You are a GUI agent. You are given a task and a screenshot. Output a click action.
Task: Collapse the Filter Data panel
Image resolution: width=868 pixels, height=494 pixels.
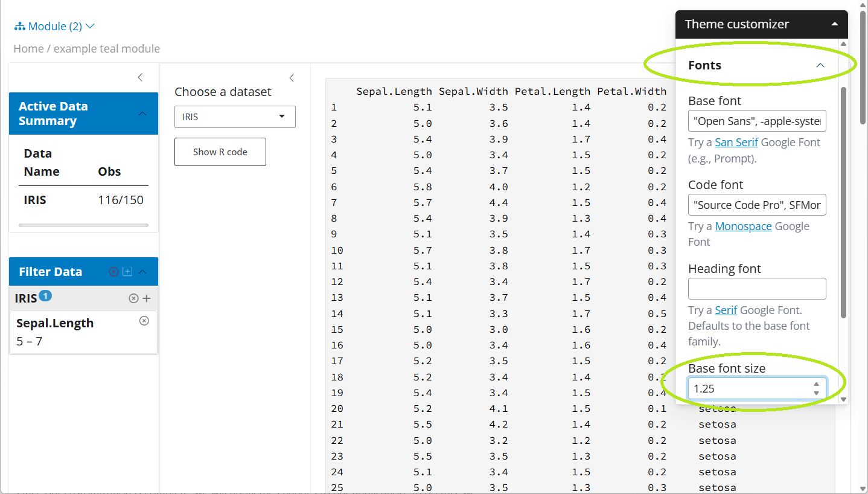(x=142, y=272)
